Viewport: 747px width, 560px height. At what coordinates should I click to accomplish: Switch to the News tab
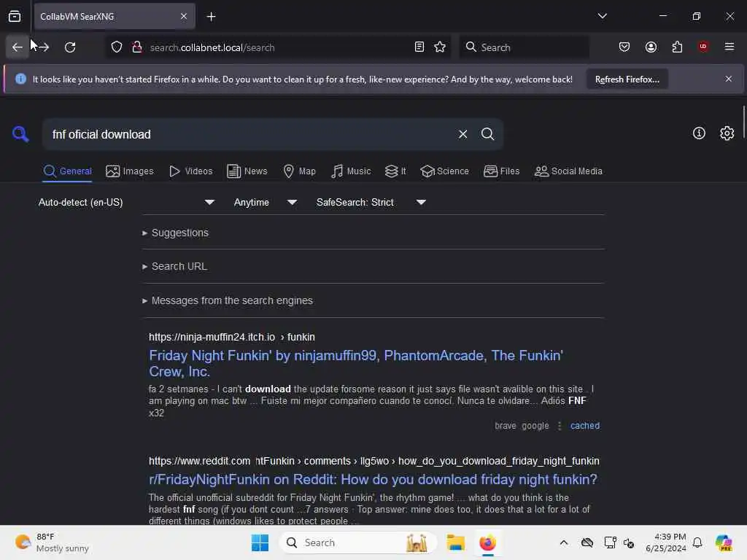247,171
